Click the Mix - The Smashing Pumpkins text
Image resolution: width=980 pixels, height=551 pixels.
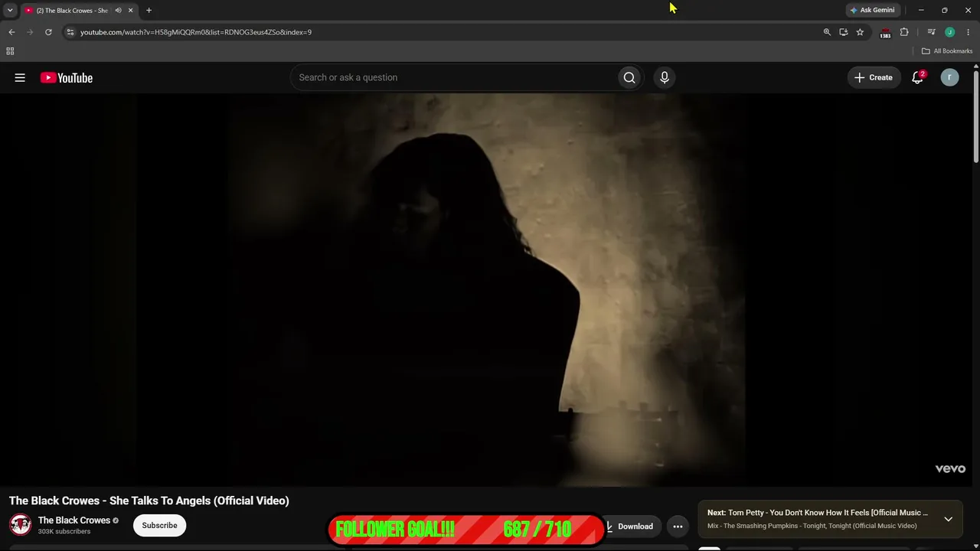tap(812, 526)
